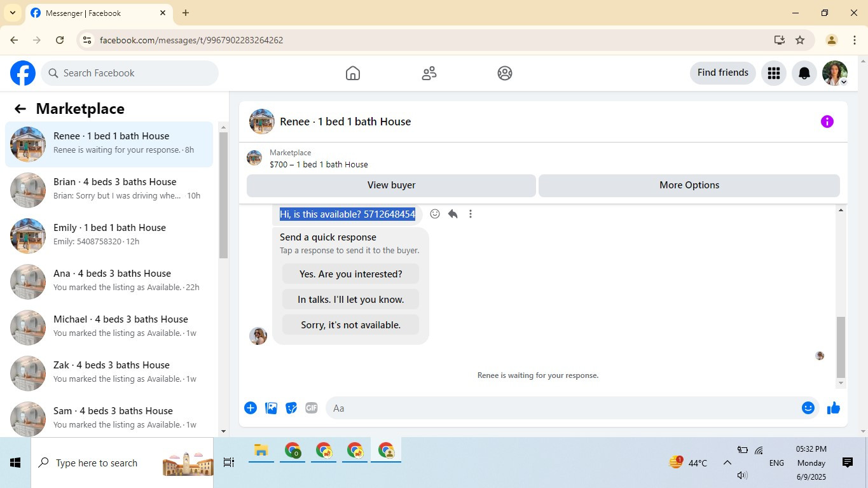This screenshot has width=868, height=488.
Task: Open Brian's 4 beds 3 baths conversation
Action: (x=109, y=190)
